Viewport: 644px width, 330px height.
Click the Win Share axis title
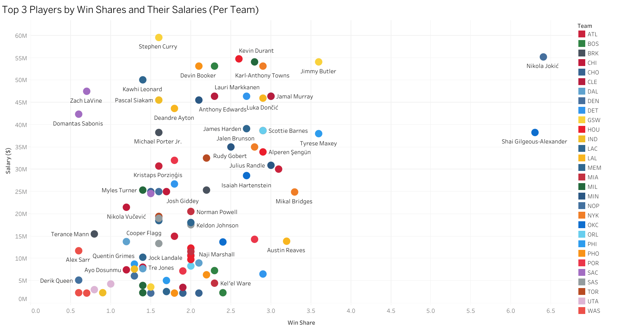point(301,323)
